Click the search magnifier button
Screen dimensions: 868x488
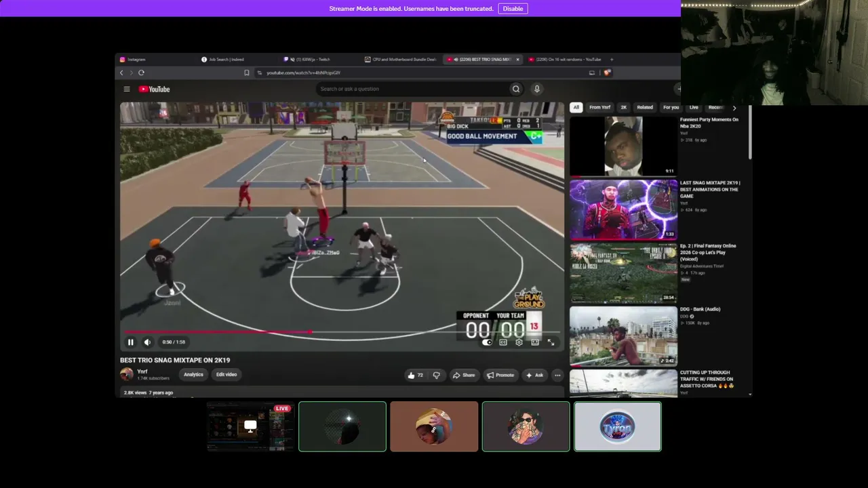516,89
